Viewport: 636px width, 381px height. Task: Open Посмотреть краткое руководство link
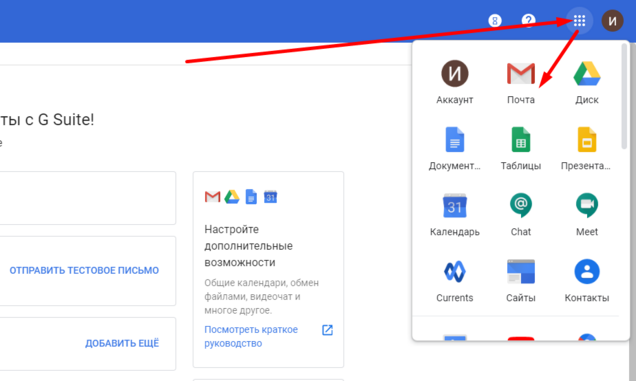(x=251, y=336)
